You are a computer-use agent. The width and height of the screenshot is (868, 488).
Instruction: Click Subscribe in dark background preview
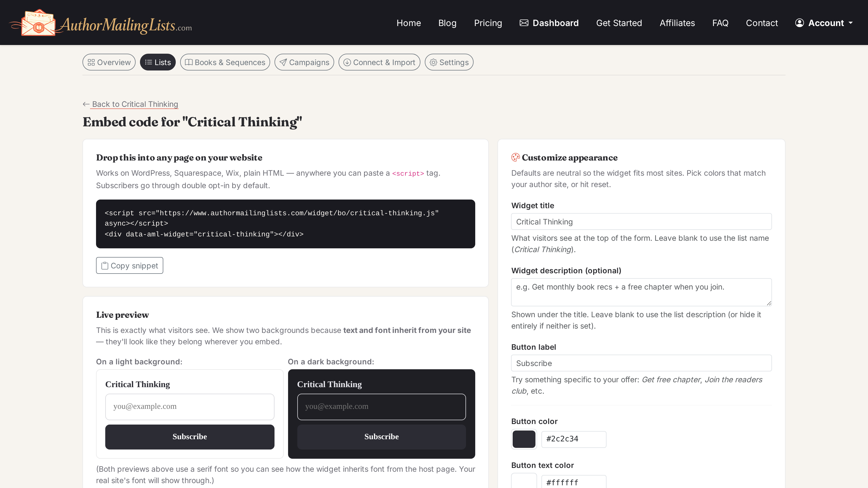pyautogui.click(x=381, y=437)
